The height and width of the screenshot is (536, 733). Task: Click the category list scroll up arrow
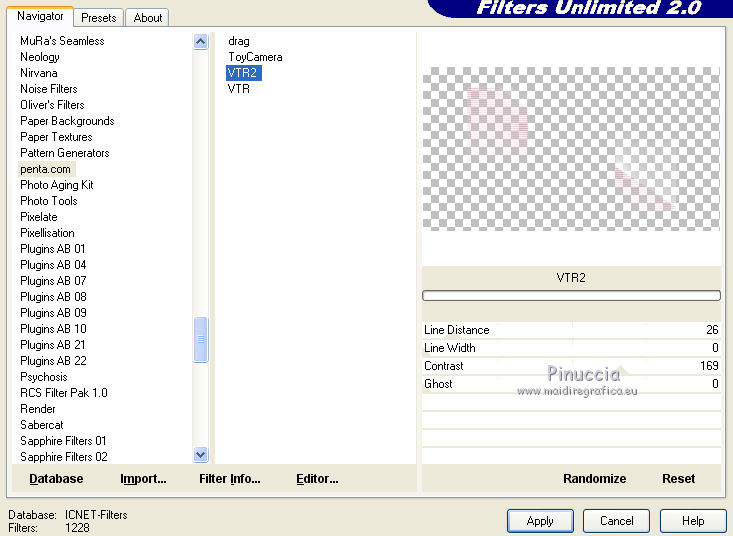[x=200, y=42]
